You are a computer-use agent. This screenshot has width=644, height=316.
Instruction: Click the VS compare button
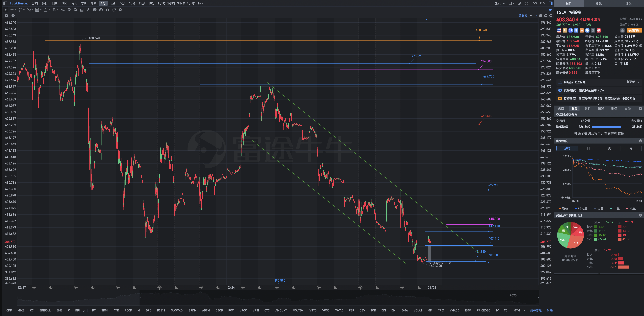coord(535,3)
